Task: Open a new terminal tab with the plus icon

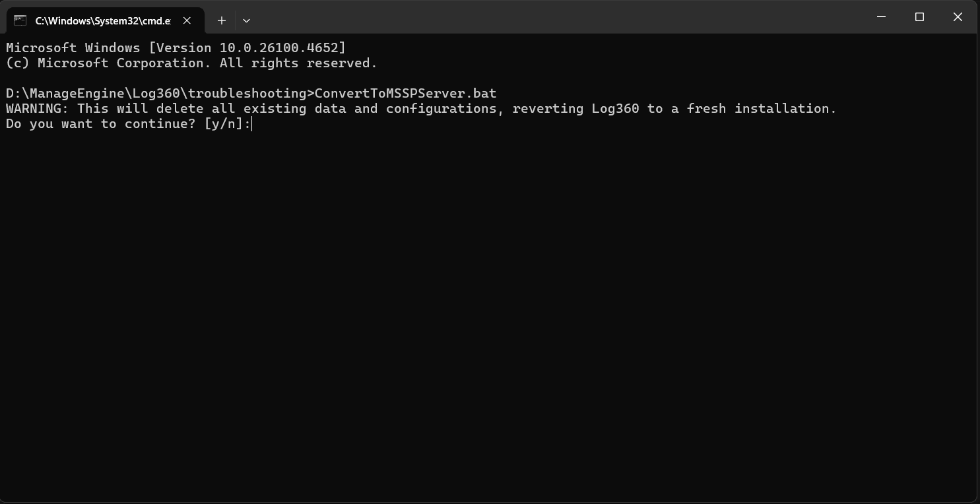Action: coord(222,20)
